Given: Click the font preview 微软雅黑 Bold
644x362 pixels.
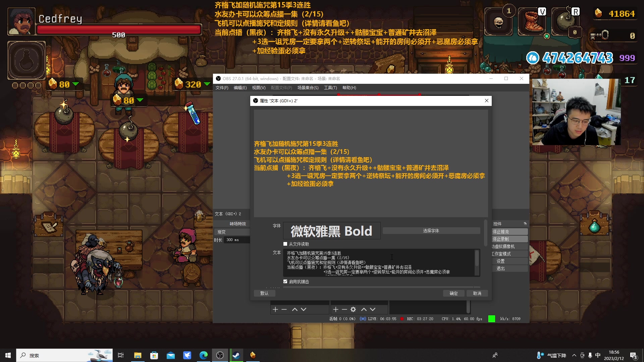Looking at the screenshot, I should tap(332, 231).
